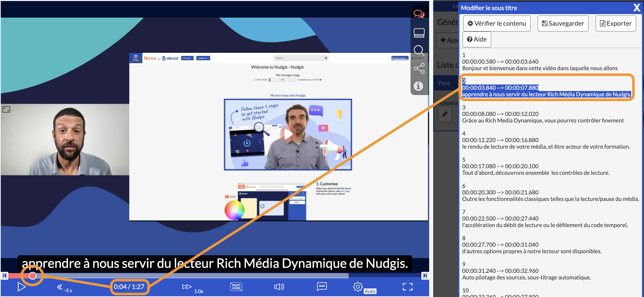
Task: Toggle Auto Pilot mode
Action: click(x=236, y=287)
